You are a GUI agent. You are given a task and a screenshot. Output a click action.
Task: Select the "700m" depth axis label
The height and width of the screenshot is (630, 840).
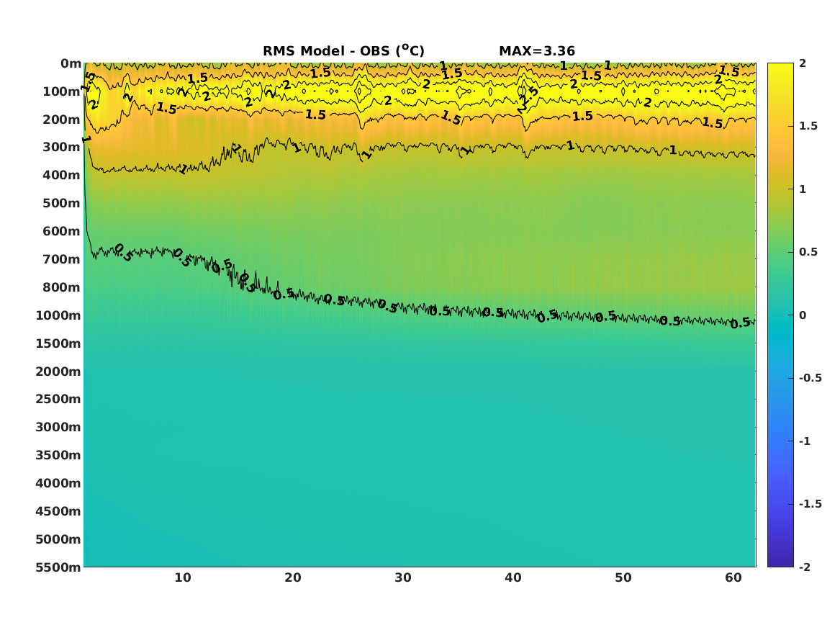tap(62, 259)
